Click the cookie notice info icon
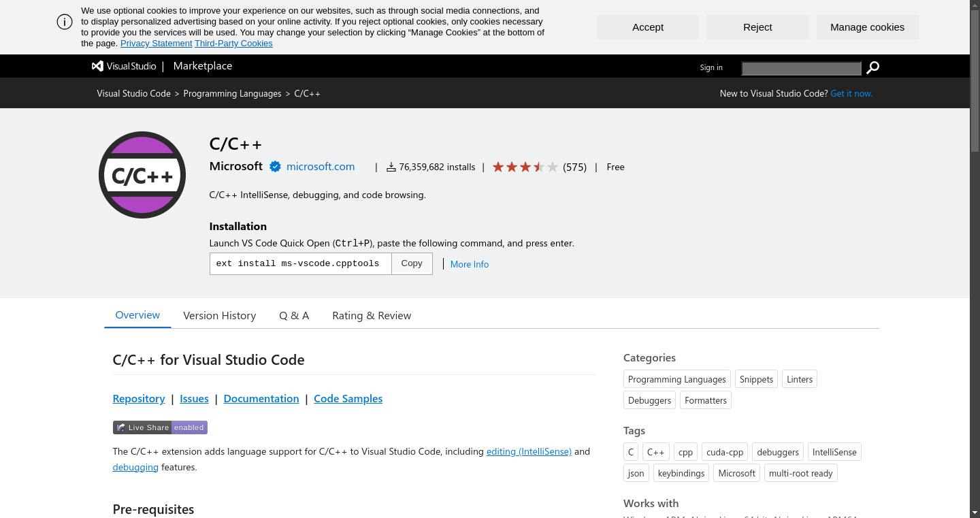The height and width of the screenshot is (518, 980). pos(65,22)
